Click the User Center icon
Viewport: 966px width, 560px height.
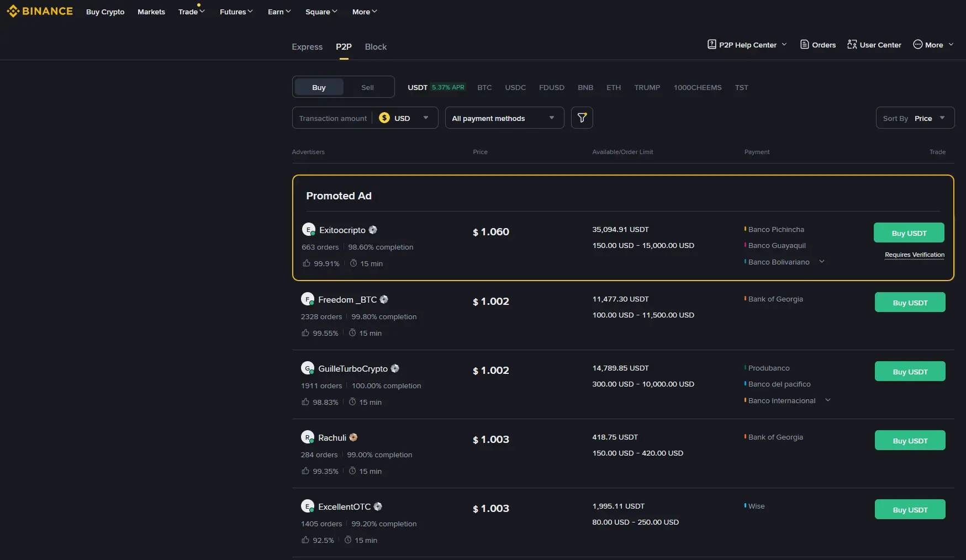tap(852, 44)
